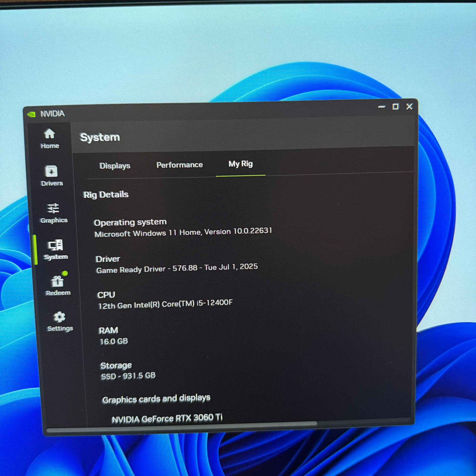This screenshot has height=476, width=476.
Task: Open the Settings gear section
Action: 60,321
